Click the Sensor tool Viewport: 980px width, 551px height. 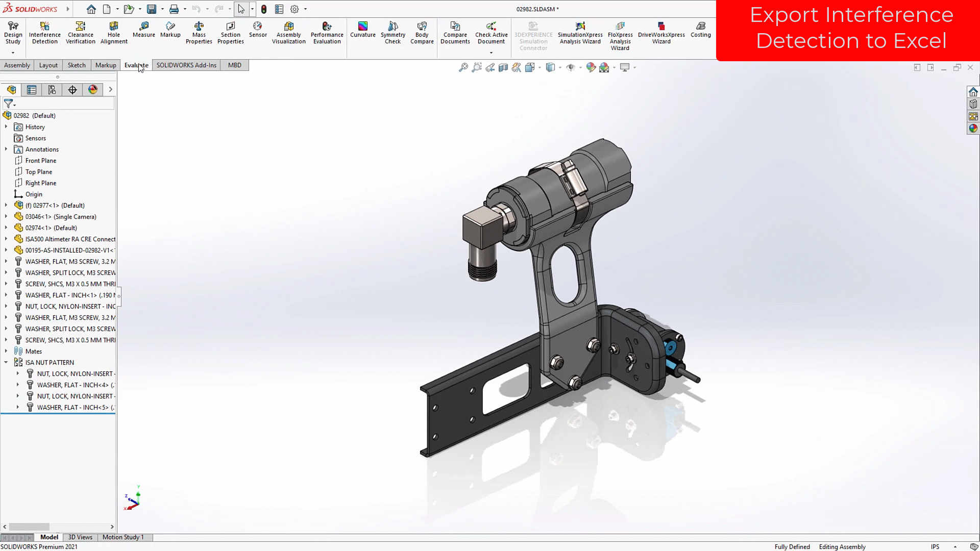(x=258, y=30)
